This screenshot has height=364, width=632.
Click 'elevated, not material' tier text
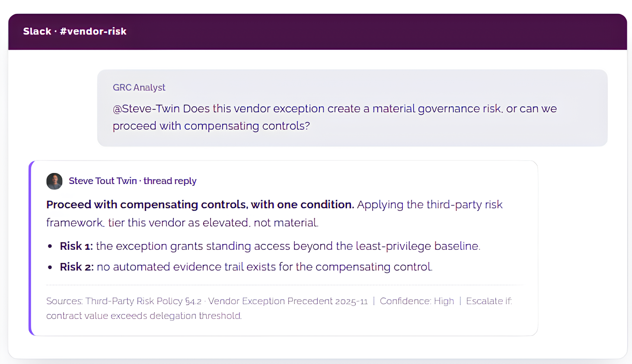260,223
